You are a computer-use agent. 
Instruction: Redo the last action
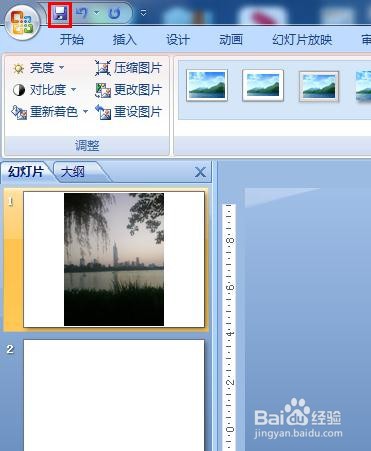114,13
